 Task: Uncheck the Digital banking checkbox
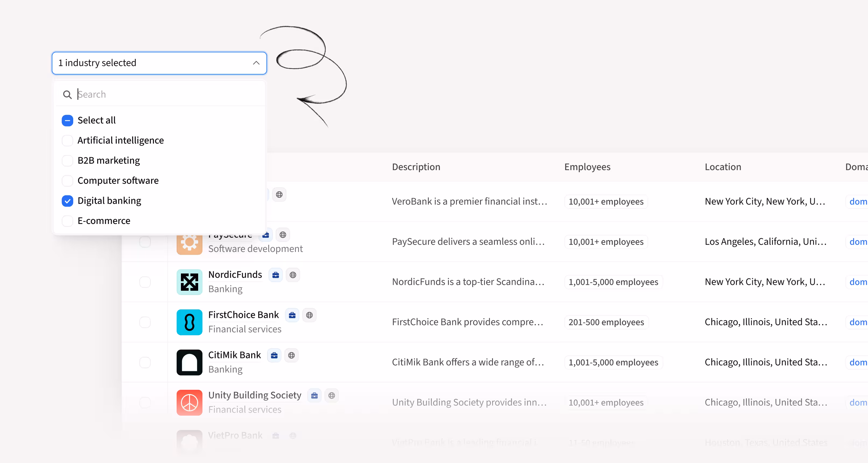point(67,201)
